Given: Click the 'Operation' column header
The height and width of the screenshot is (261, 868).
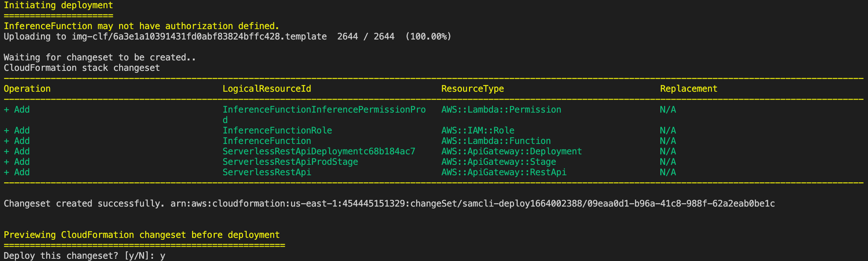Looking at the screenshot, I should (x=27, y=89).
